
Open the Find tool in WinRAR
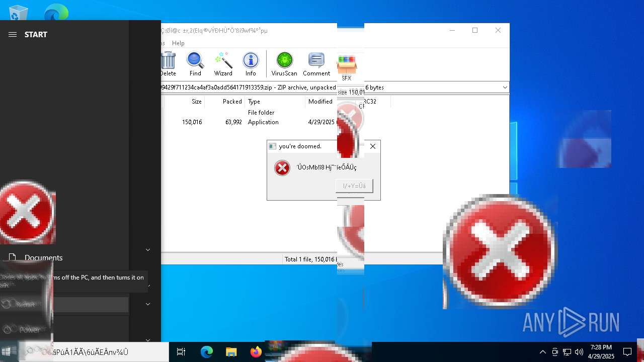pos(195,64)
